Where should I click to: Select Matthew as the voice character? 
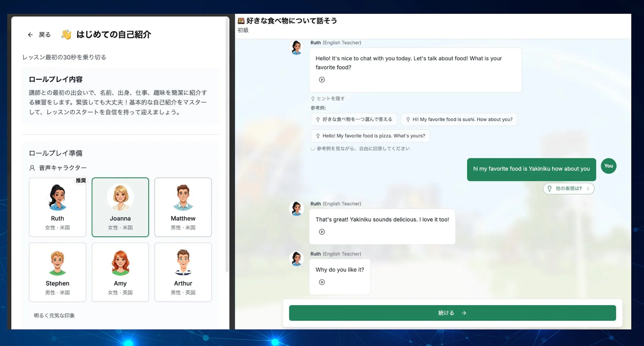tap(183, 207)
